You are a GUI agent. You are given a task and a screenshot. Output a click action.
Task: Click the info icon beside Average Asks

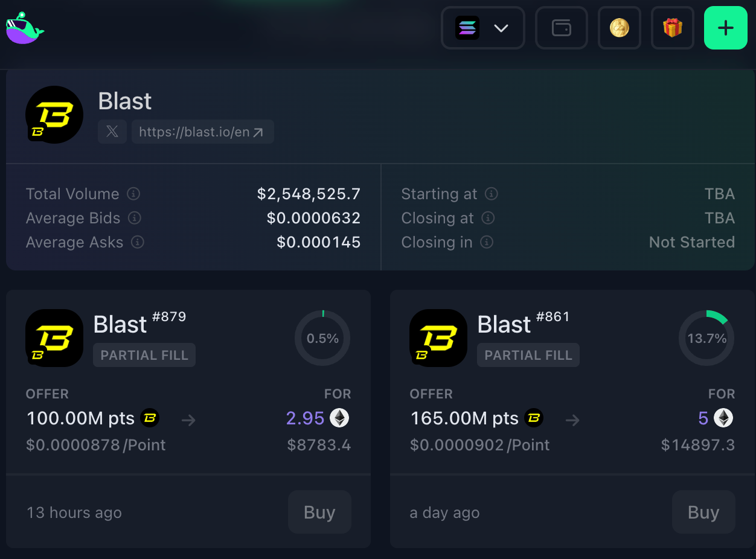tap(138, 242)
